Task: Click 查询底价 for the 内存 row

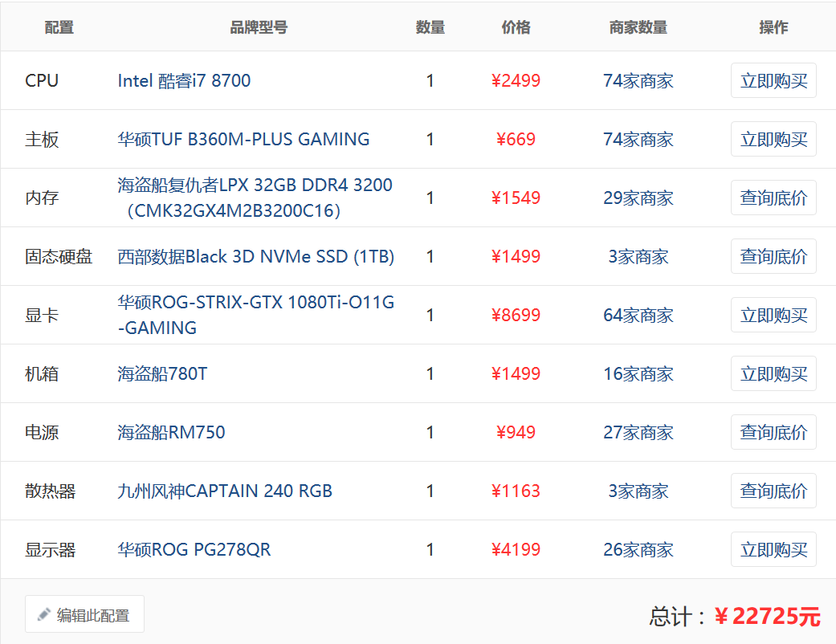Action: 773,198
